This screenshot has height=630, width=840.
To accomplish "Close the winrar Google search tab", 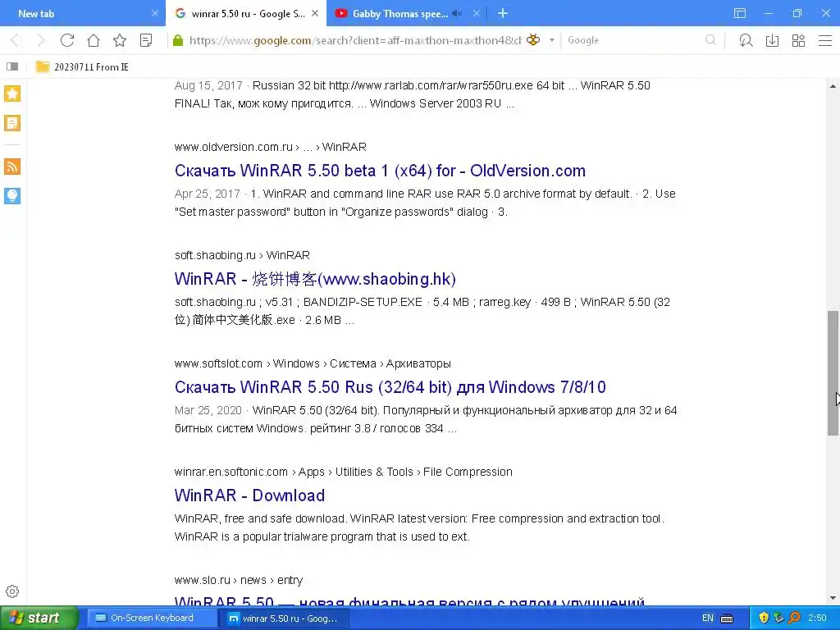I will coord(315,13).
